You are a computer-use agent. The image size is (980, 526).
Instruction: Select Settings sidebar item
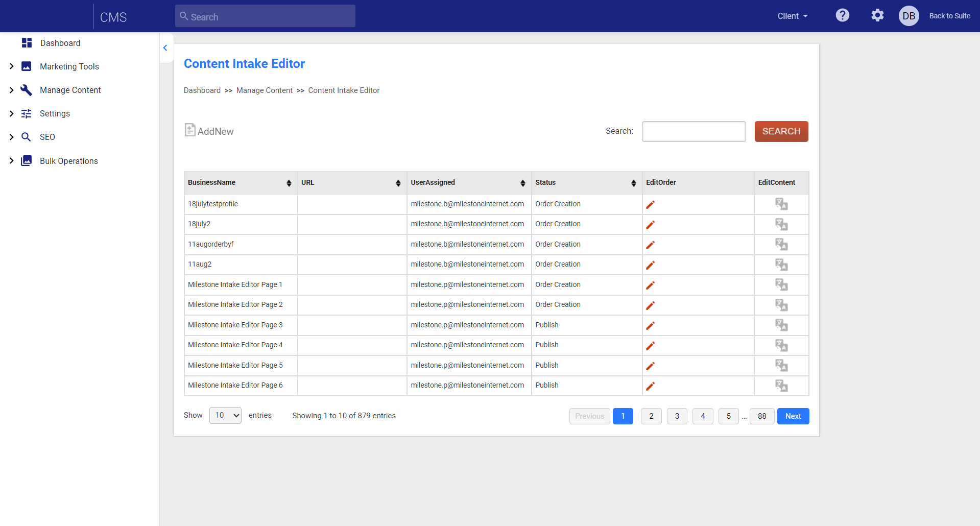click(55, 113)
